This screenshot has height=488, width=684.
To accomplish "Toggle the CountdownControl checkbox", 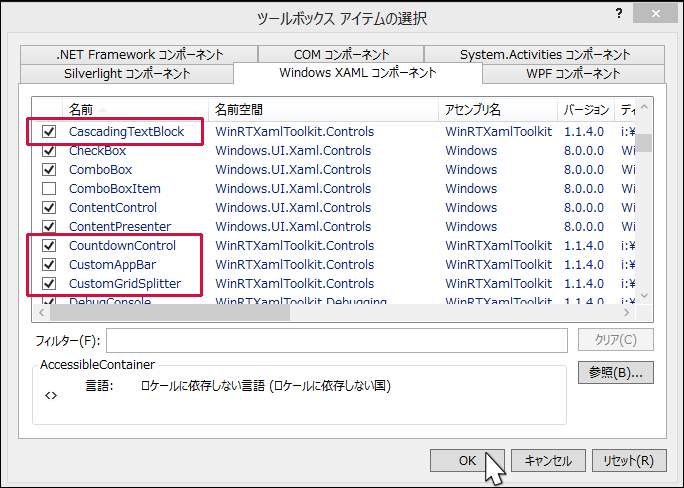I will pos(49,246).
